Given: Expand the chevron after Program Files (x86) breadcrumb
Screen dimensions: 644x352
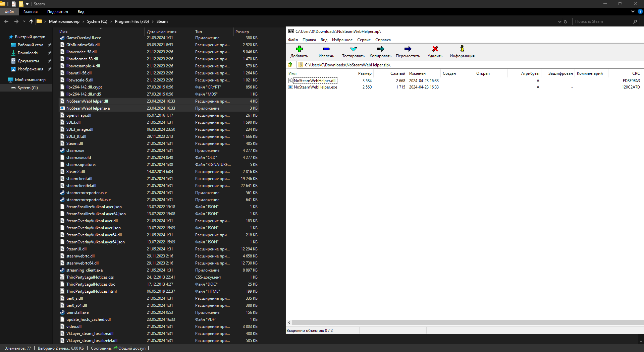Looking at the screenshot, I should [153, 21].
